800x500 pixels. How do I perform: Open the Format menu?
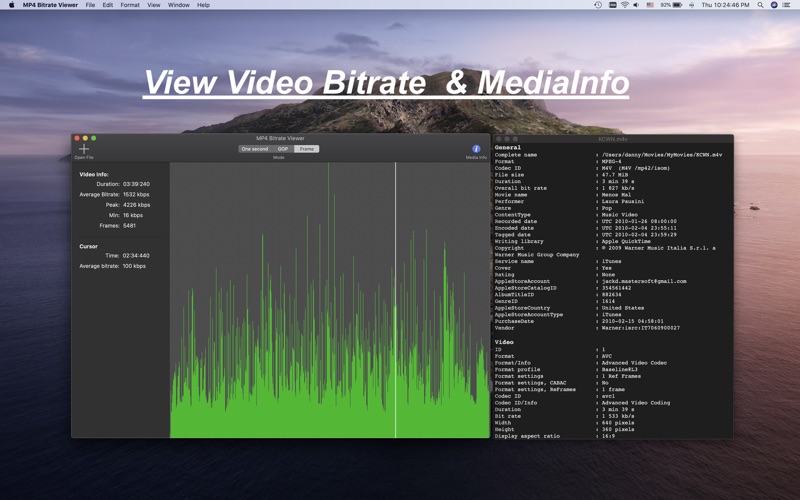tap(130, 5)
